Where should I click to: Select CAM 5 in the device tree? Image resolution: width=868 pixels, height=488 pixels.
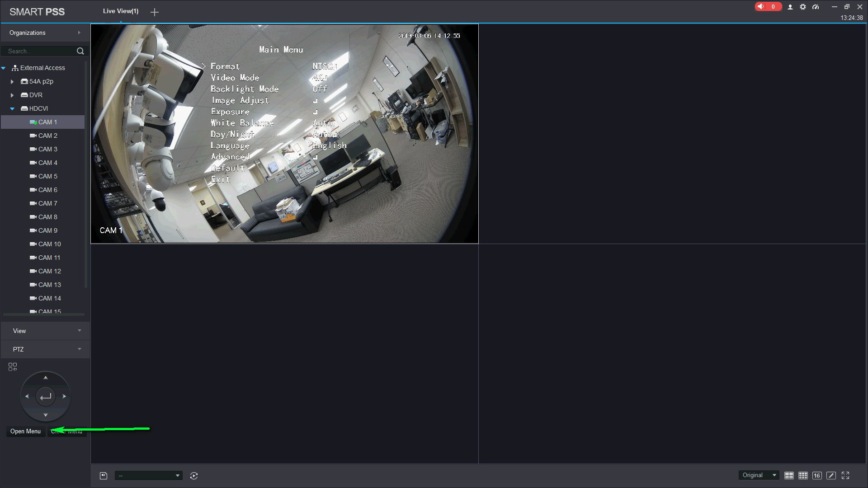click(x=47, y=176)
